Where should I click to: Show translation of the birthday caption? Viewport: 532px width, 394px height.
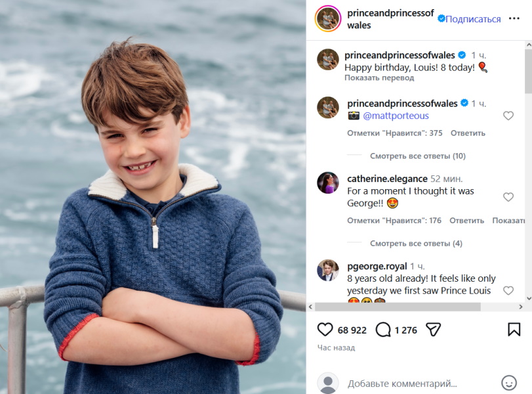[380, 77]
